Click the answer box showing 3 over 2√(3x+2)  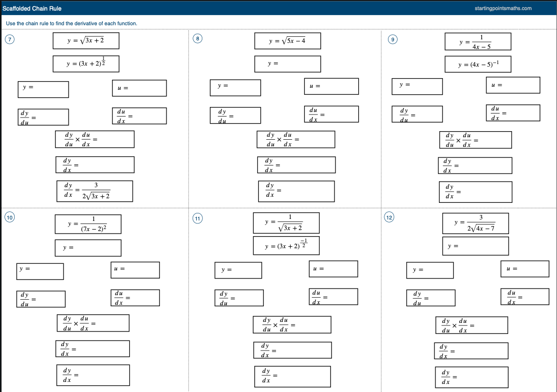(x=94, y=191)
